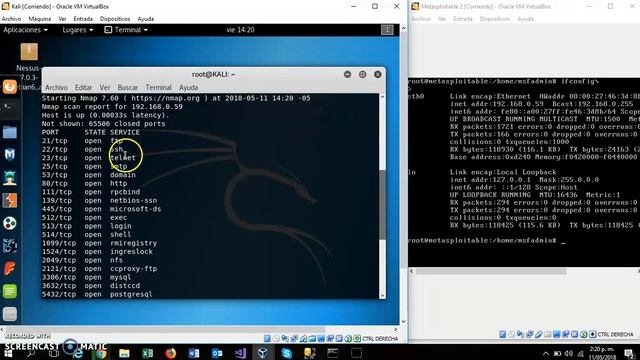Click 'postgresql' service in nmap output
This screenshot has width=640, height=360.
point(131,294)
